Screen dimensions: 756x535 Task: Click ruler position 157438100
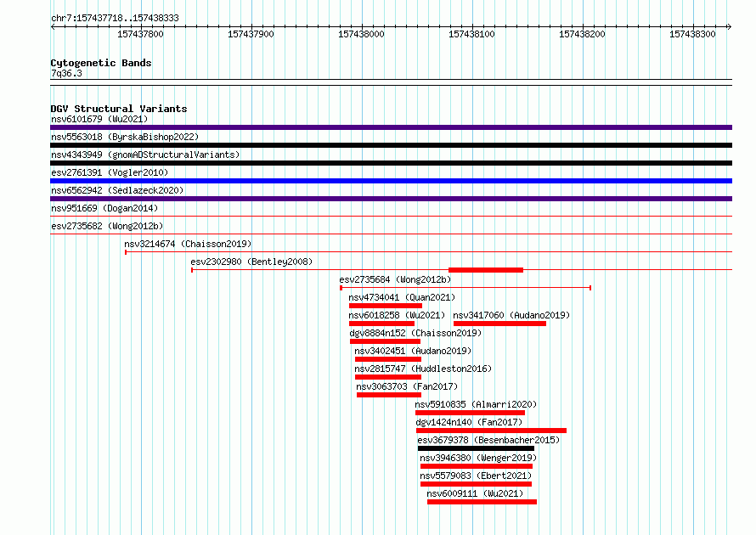click(x=471, y=34)
